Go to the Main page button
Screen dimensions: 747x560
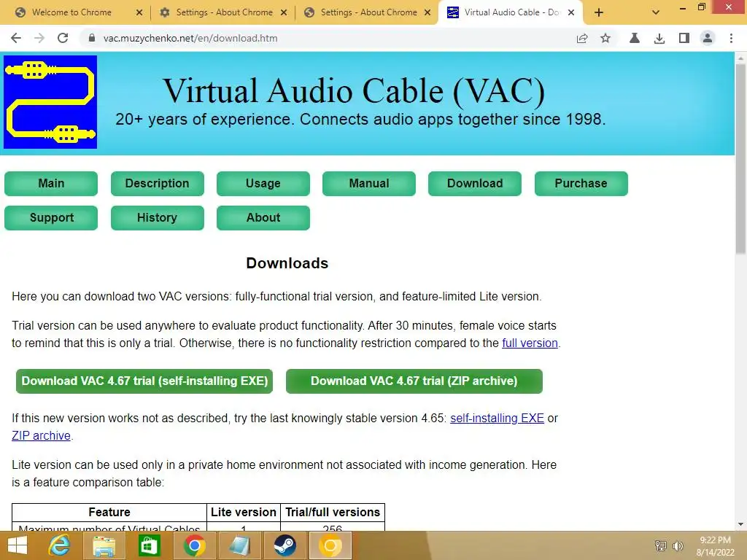click(51, 183)
